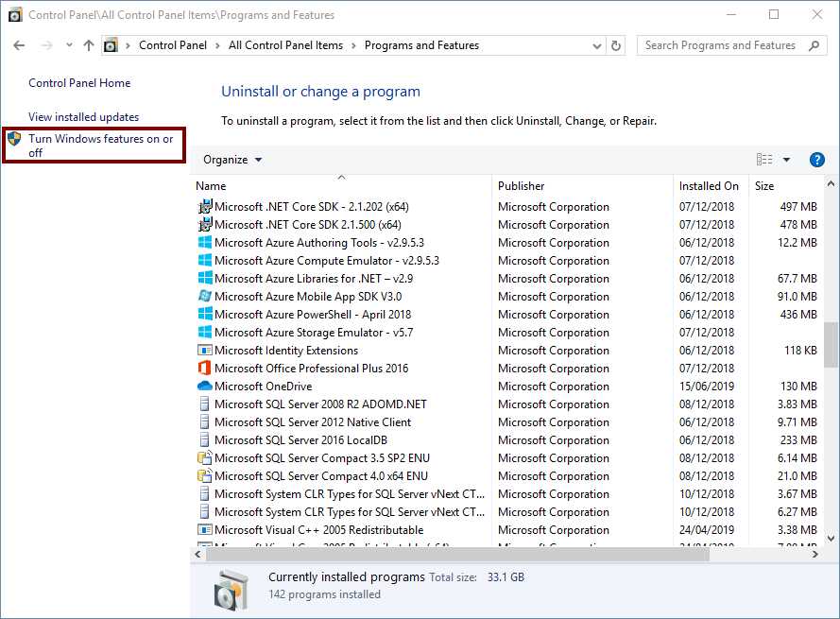Go back using the back arrow
840x619 pixels.
19,44
